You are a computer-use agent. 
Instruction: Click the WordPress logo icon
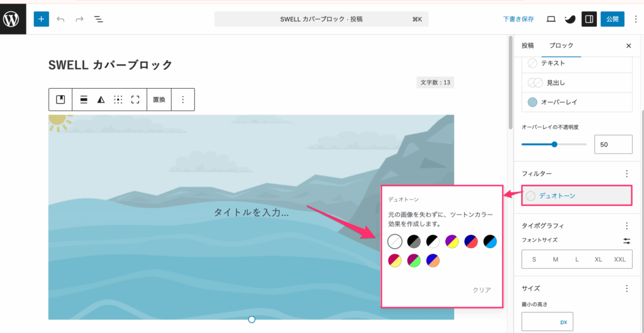[13, 19]
